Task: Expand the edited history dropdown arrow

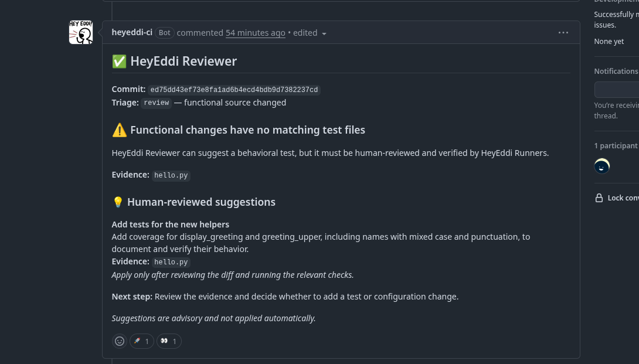Action: click(x=324, y=33)
